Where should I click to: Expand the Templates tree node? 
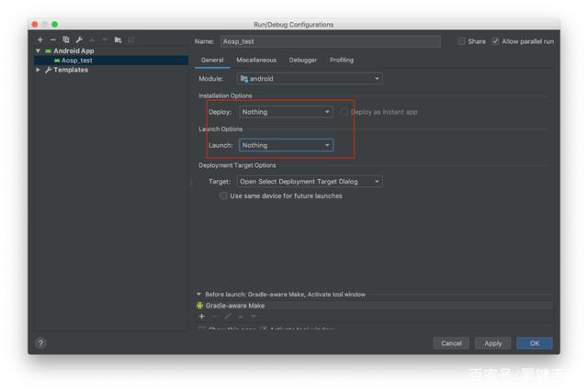click(x=39, y=70)
